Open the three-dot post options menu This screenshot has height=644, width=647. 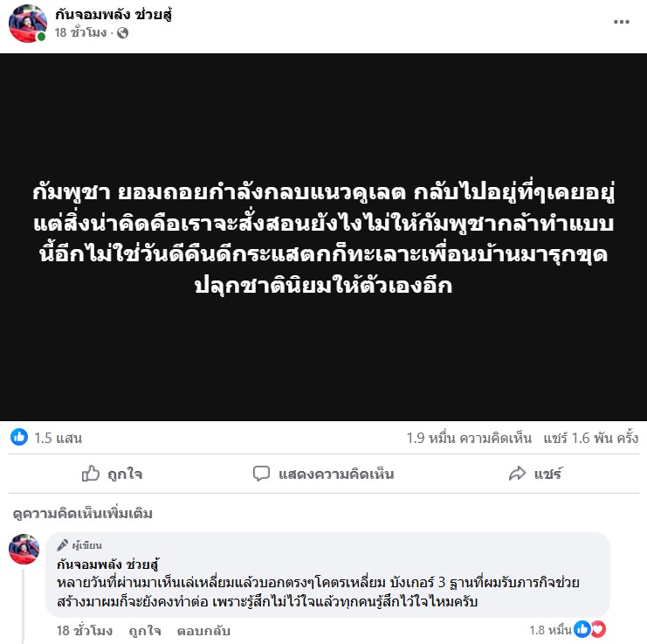[x=621, y=22]
